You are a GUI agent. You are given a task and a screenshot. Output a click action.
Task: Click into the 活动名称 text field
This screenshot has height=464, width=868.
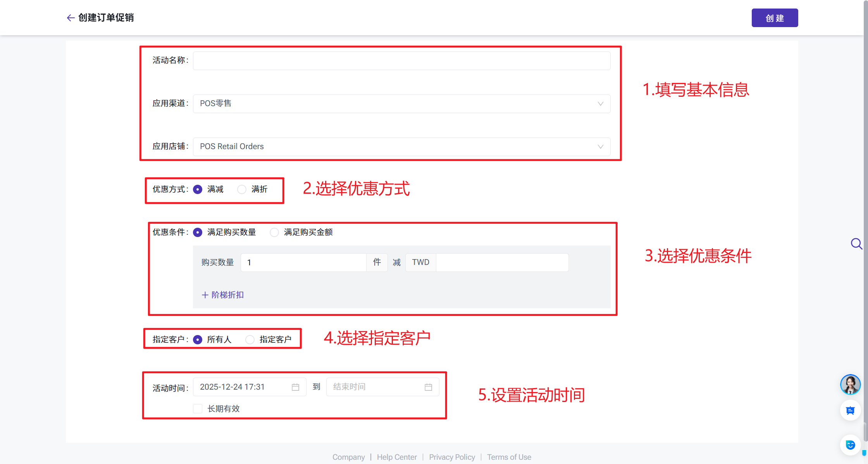coord(401,61)
